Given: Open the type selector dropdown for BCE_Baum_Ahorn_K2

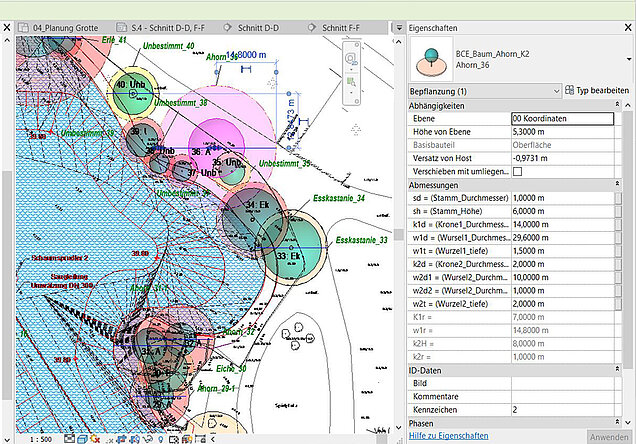Looking at the screenshot, I should 629,59.
